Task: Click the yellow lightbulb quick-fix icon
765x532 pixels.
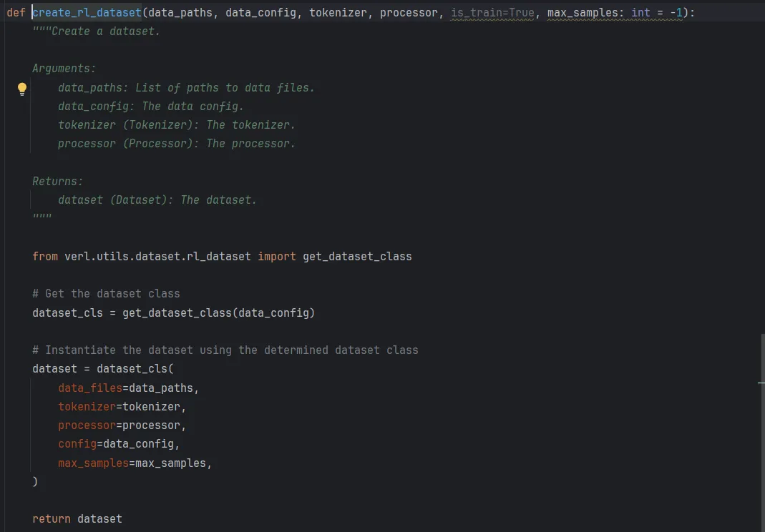Action: [22, 89]
